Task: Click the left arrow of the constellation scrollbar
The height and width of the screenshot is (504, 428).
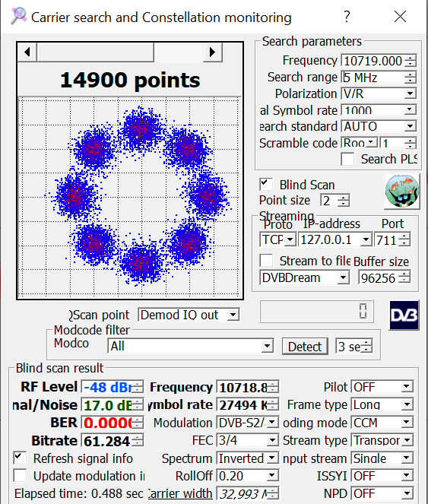Action: pos(27,52)
